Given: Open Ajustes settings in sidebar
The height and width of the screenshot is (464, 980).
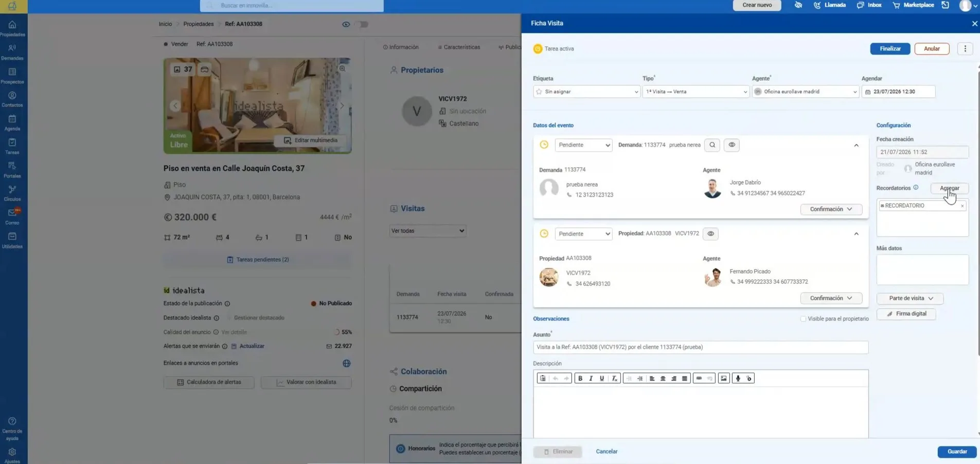Looking at the screenshot, I should click(x=12, y=455).
